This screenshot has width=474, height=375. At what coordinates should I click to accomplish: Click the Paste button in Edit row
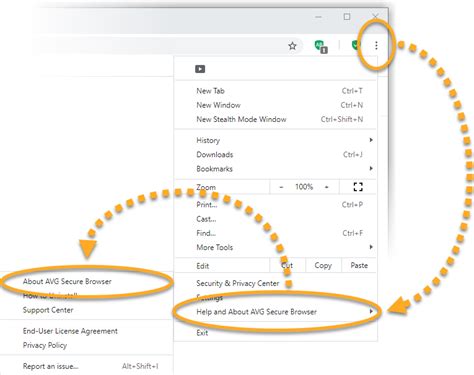point(359,266)
